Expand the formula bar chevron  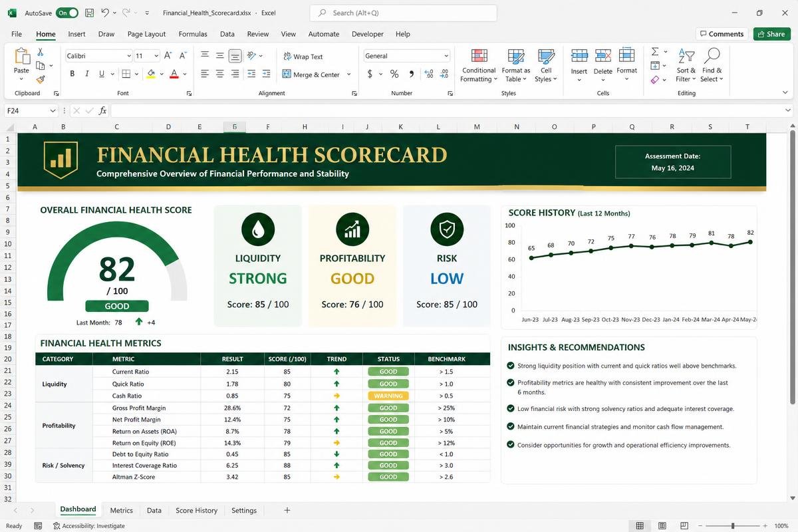788,111
